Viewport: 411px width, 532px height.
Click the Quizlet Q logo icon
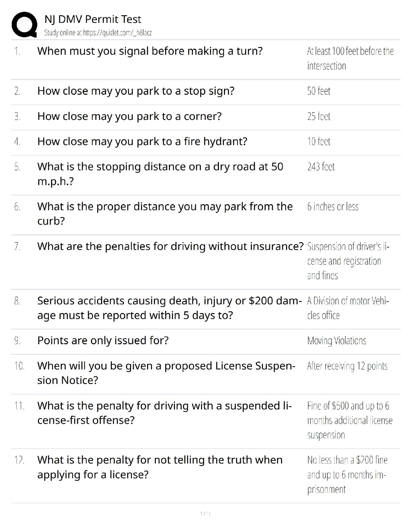[24, 25]
